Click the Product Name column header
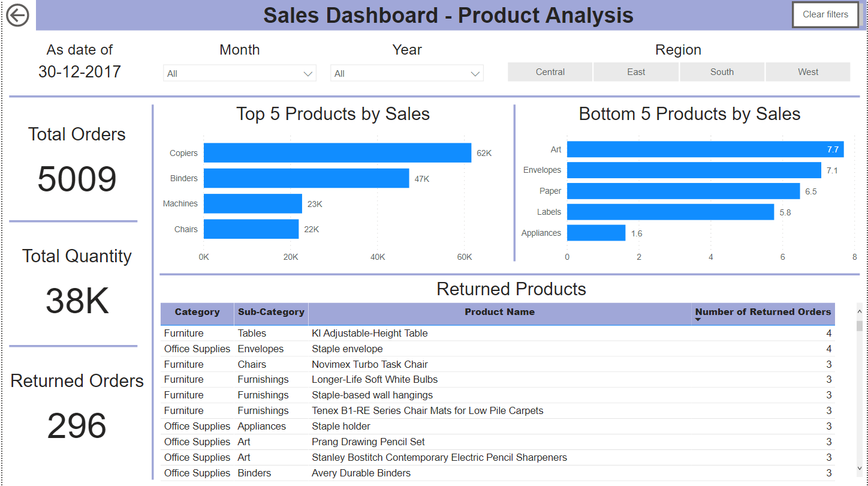This screenshot has width=868, height=486. [499, 312]
